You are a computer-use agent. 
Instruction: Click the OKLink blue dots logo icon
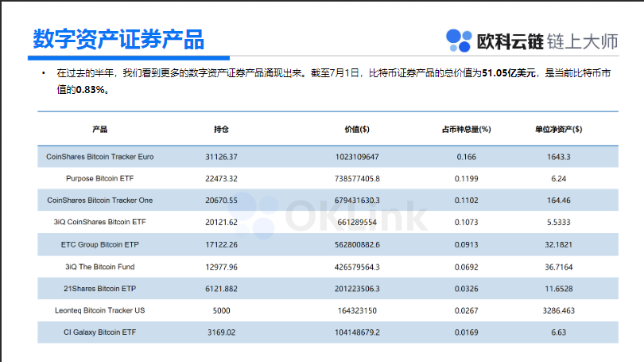point(459,41)
